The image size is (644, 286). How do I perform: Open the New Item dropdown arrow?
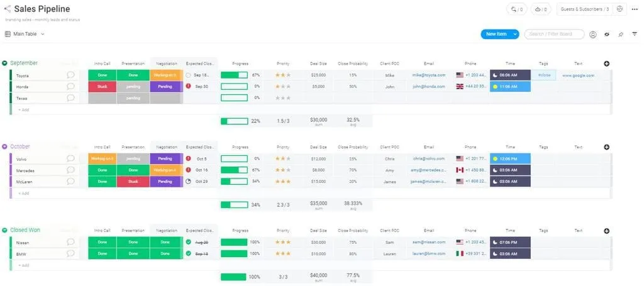(x=514, y=34)
